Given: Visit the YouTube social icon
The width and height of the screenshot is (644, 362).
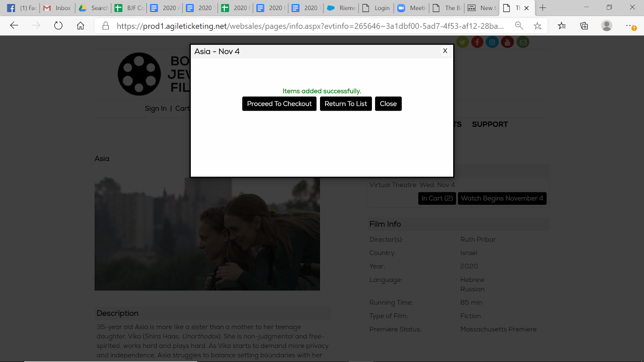Looking at the screenshot, I should point(508,42).
